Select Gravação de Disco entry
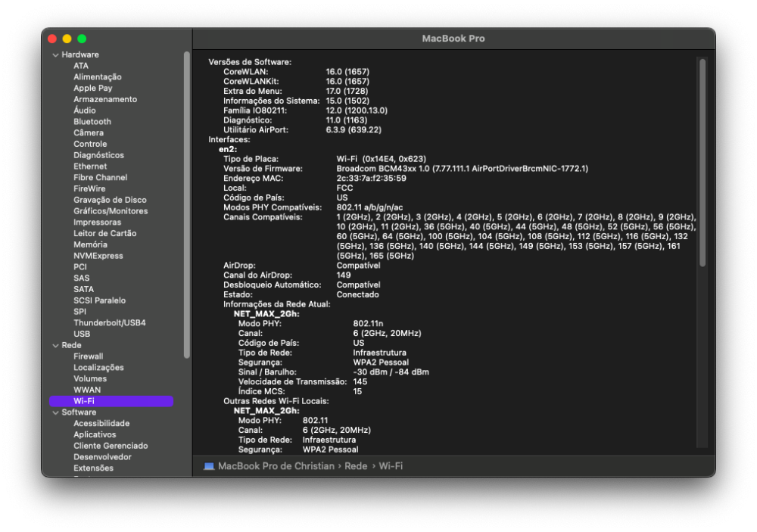 coord(110,200)
